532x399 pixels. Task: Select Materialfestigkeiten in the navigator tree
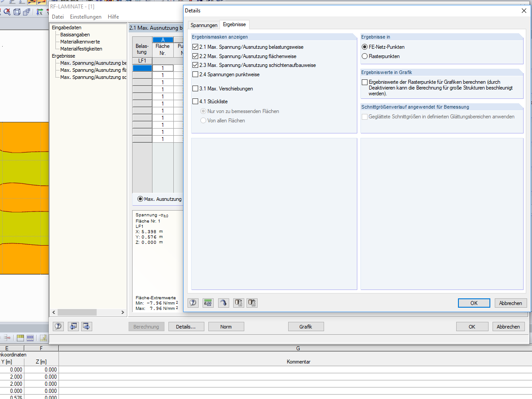81,49
